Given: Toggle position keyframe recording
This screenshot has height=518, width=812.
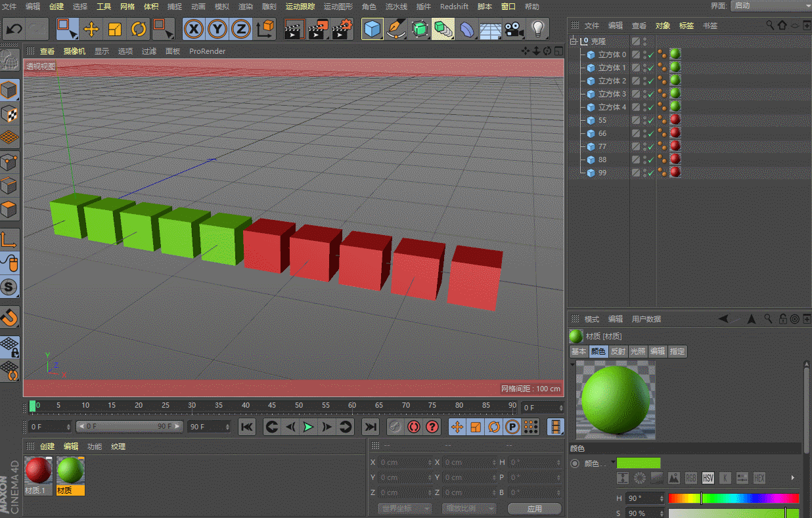Looking at the screenshot, I should click(458, 427).
